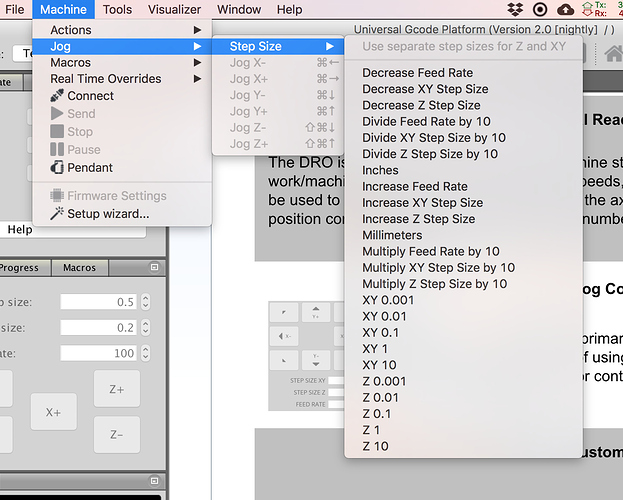The width and height of the screenshot is (623, 500).
Task: Click the X+ jog button
Action: 54,412
